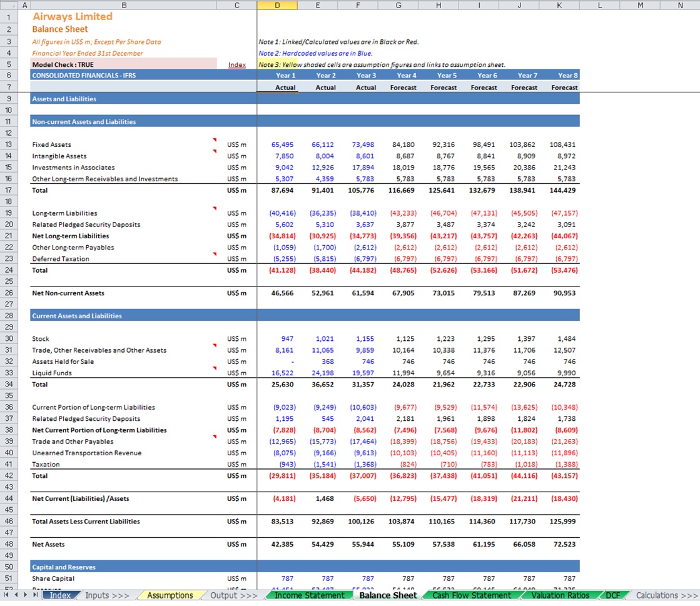Click comment indicator on Fixed Assets row
The width and height of the screenshot is (700, 606).
tap(215, 140)
